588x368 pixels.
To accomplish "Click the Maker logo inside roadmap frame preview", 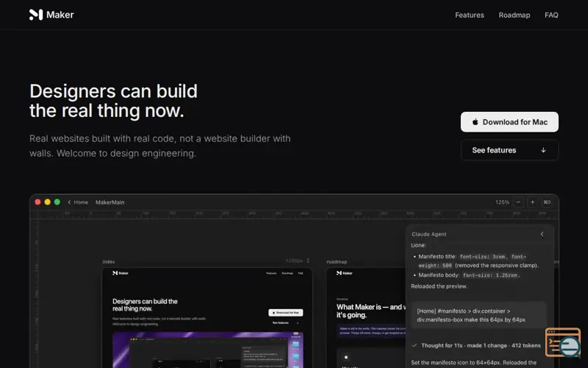I will pyautogui.click(x=345, y=273).
